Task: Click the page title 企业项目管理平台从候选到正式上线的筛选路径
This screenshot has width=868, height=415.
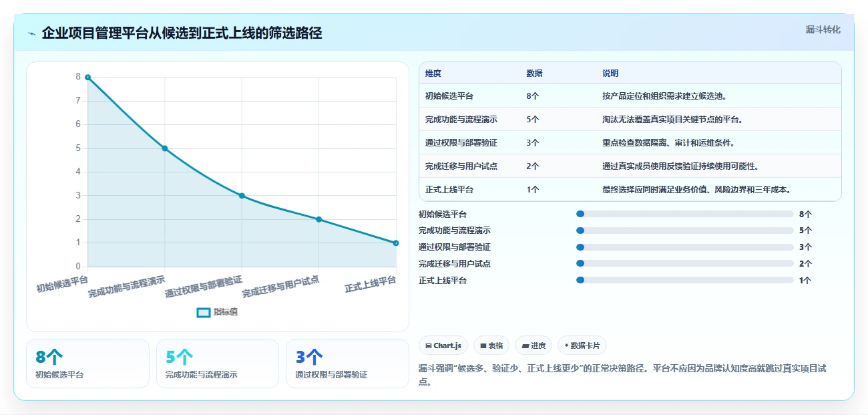Action: click(182, 33)
